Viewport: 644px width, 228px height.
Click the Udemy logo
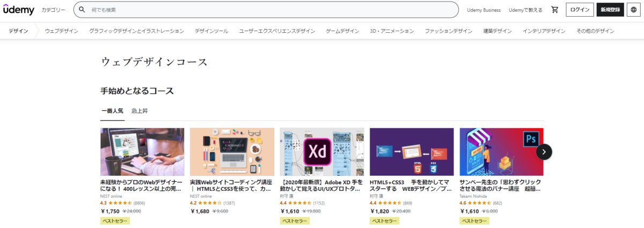(x=19, y=10)
